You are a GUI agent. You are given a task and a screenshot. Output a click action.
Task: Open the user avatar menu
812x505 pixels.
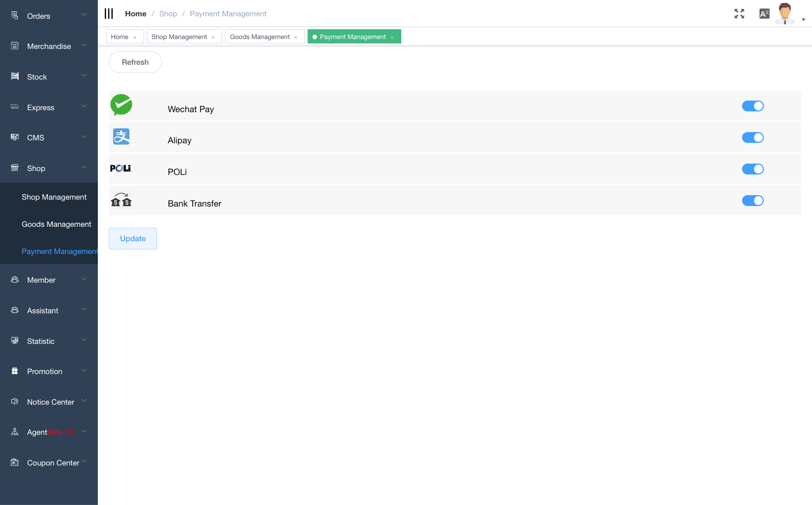click(785, 14)
